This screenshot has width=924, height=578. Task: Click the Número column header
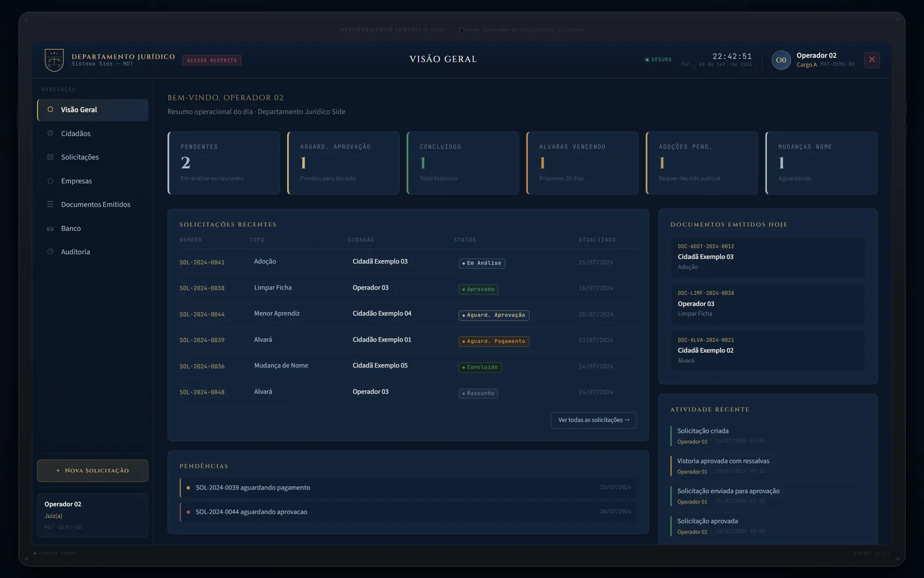(x=191, y=240)
